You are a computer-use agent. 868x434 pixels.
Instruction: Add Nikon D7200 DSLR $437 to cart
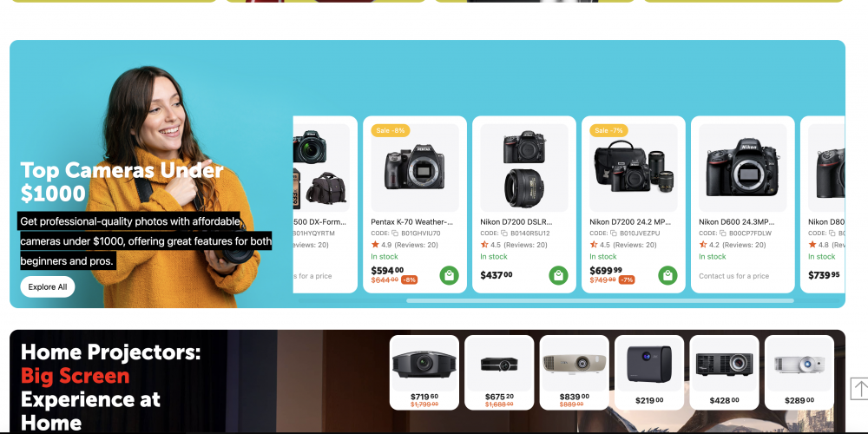[558, 275]
